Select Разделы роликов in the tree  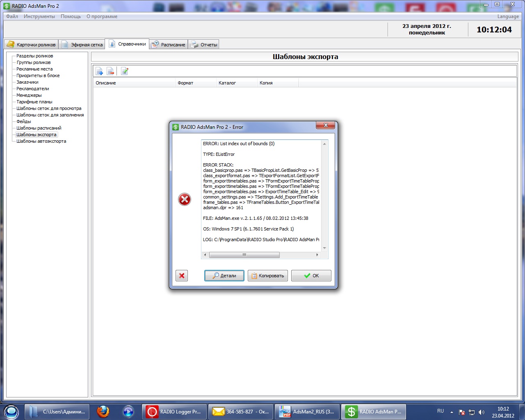coord(35,56)
